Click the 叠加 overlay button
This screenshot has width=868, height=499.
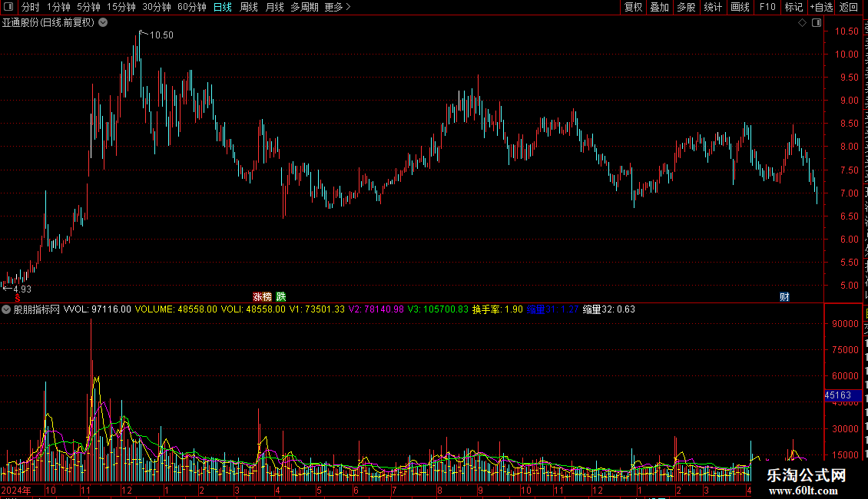click(x=660, y=7)
